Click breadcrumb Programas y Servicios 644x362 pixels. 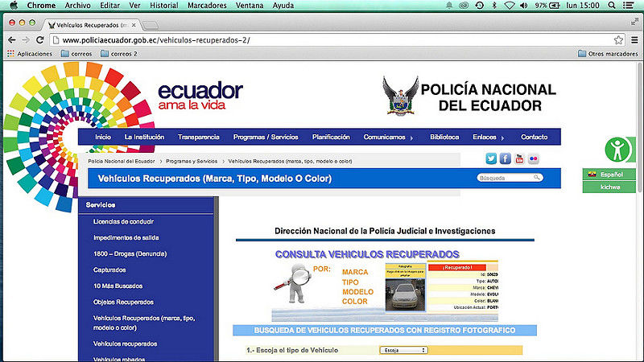(x=192, y=162)
